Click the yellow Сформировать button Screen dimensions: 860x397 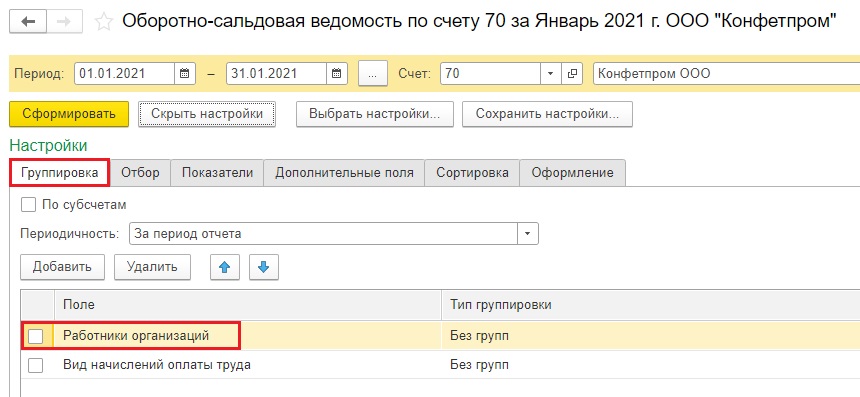pyautogui.click(x=69, y=114)
